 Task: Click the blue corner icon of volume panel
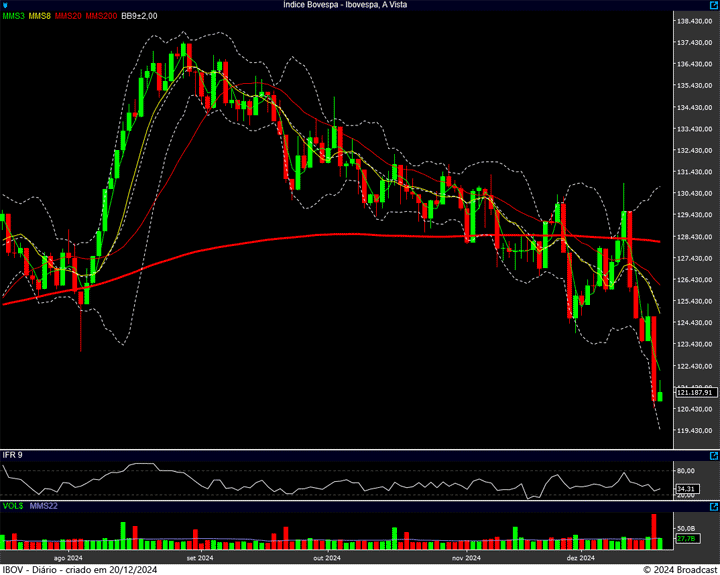(713, 507)
